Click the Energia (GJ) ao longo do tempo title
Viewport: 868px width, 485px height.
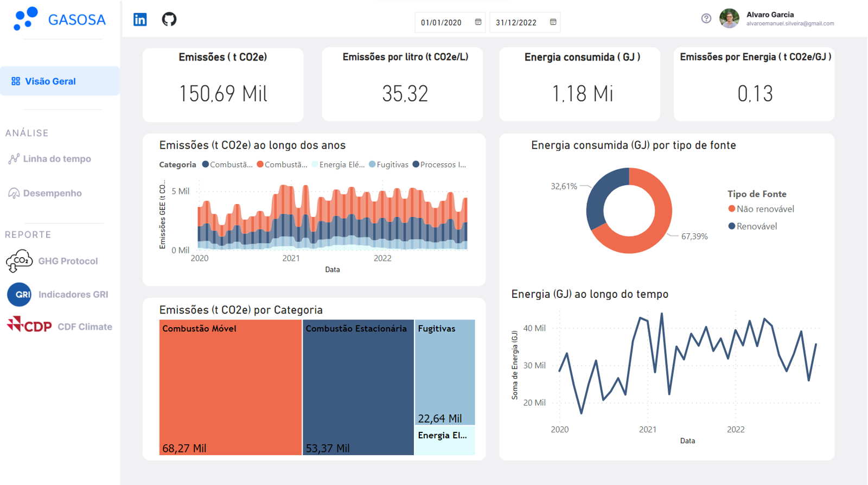(590, 294)
